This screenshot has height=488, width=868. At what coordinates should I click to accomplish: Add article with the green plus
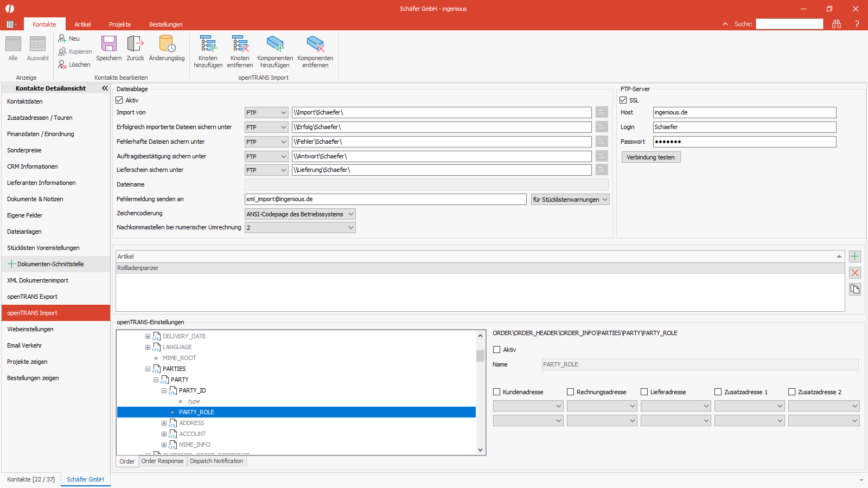[855, 256]
